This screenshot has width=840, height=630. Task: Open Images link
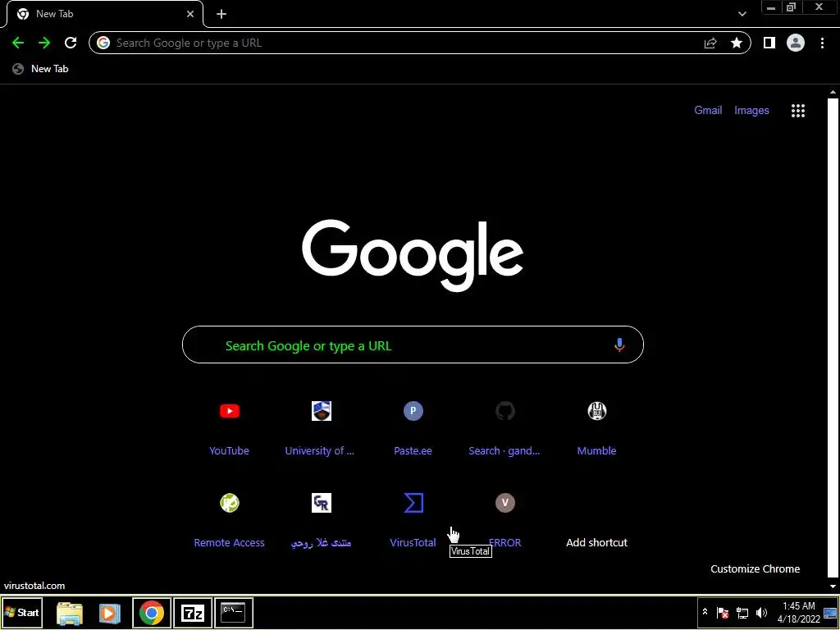pyautogui.click(x=751, y=111)
